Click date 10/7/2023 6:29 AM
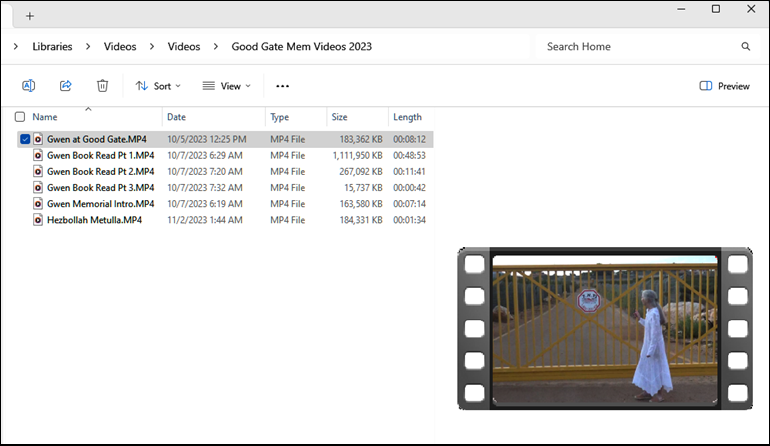The height and width of the screenshot is (446, 770). [205, 156]
